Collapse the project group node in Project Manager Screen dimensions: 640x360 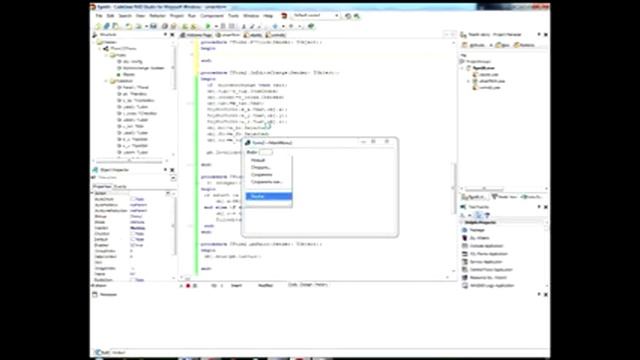tap(462, 68)
